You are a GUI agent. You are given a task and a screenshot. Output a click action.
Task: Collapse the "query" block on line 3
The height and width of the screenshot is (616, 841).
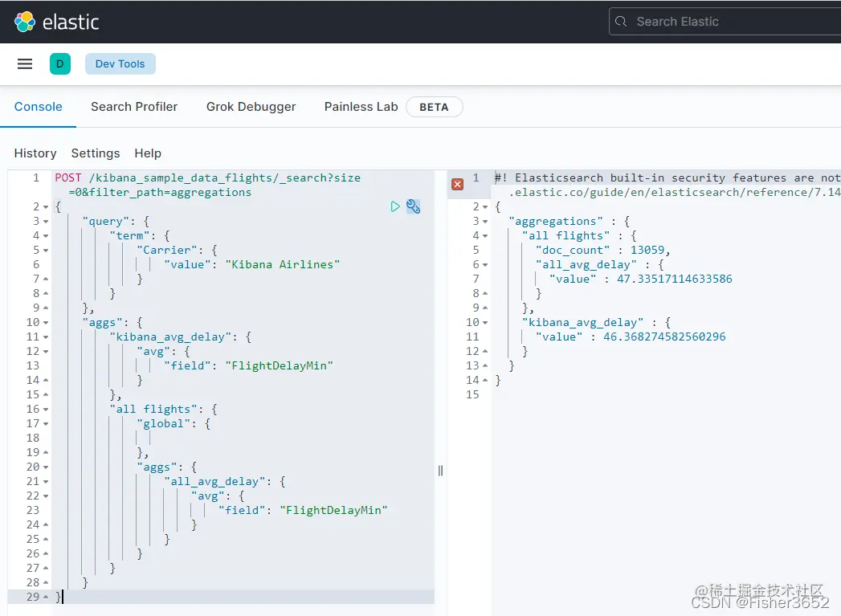pos(46,222)
